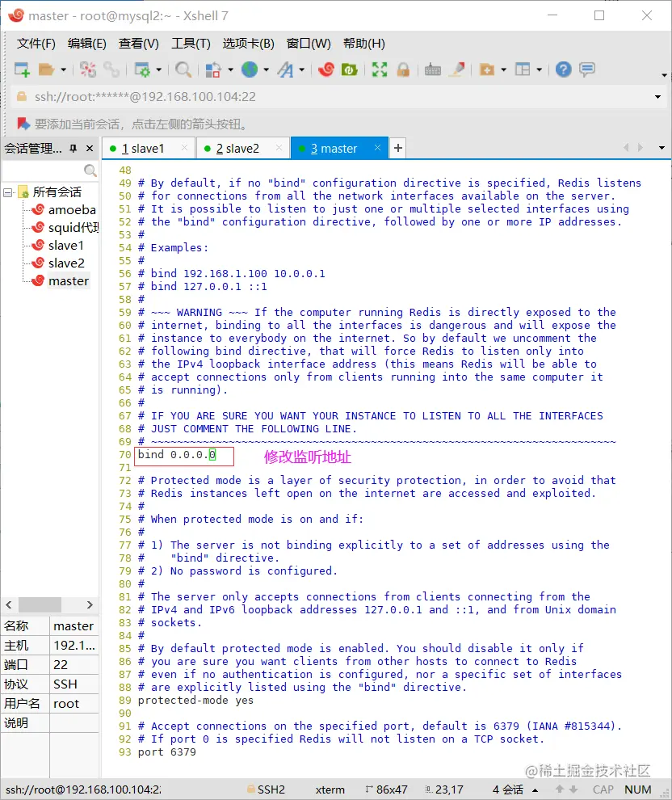Open the tab list dropdown arrow
The height and width of the screenshot is (800, 672).
tap(661, 148)
